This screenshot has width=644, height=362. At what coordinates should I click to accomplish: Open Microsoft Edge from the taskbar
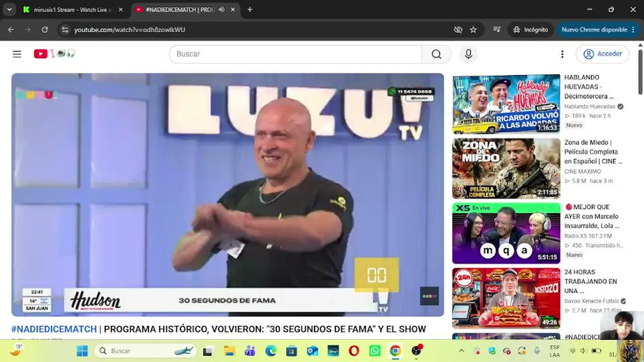[x=271, y=351]
